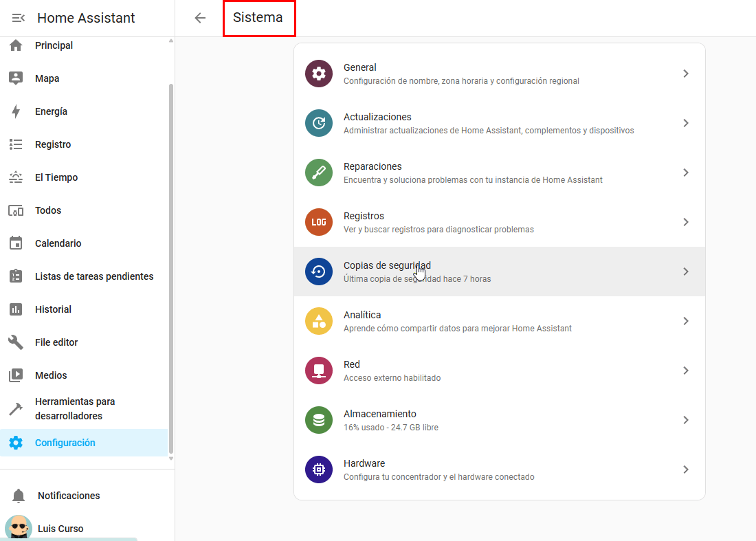Click the Todos devices icon
The image size is (756, 541).
pyautogui.click(x=16, y=210)
